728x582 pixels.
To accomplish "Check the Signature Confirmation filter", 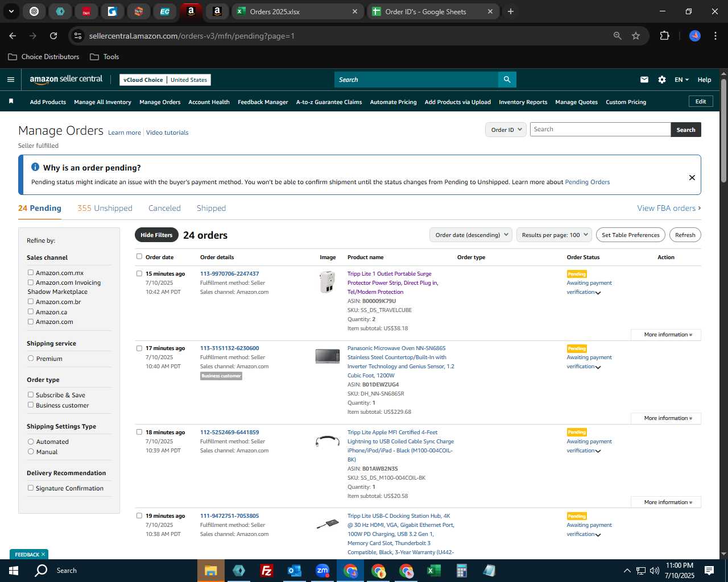I will click(31, 488).
